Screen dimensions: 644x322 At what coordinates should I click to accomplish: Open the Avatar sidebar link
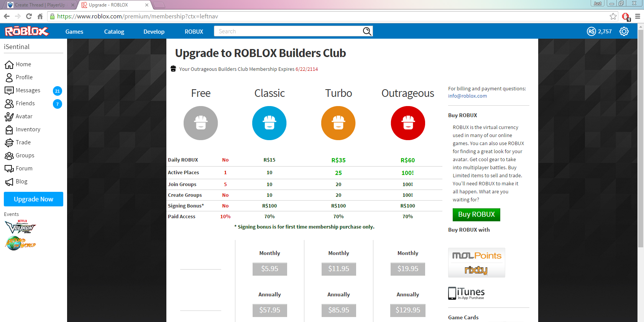pyautogui.click(x=24, y=116)
